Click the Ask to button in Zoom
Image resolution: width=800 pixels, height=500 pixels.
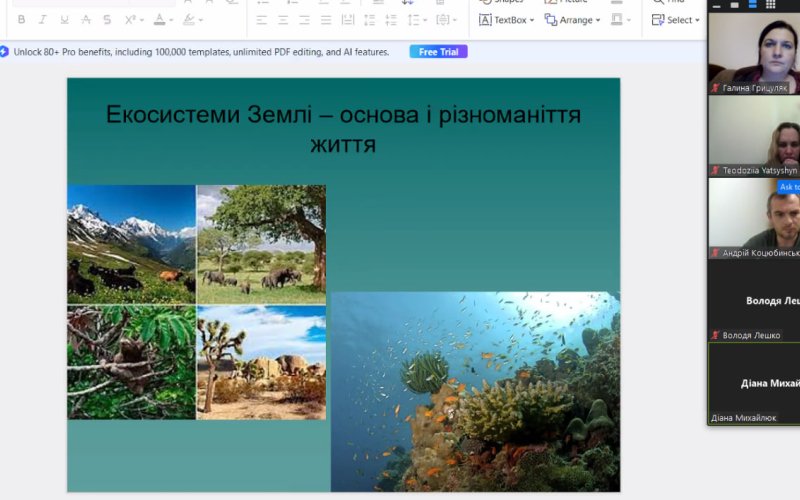(788, 187)
